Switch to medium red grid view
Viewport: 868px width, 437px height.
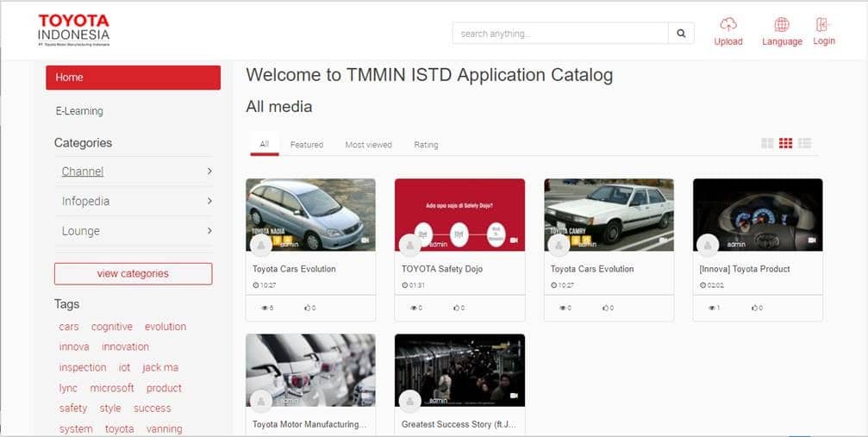[x=785, y=143]
